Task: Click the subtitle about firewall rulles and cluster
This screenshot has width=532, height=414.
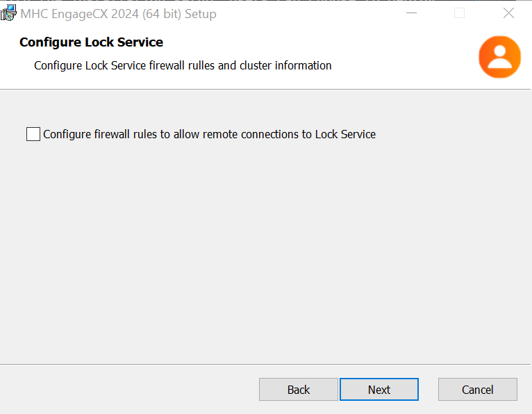Action: [x=183, y=65]
